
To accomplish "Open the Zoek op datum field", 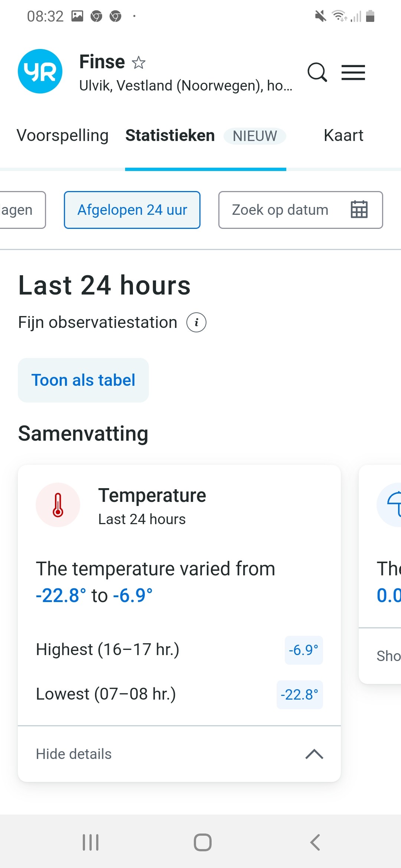I will (x=301, y=210).
